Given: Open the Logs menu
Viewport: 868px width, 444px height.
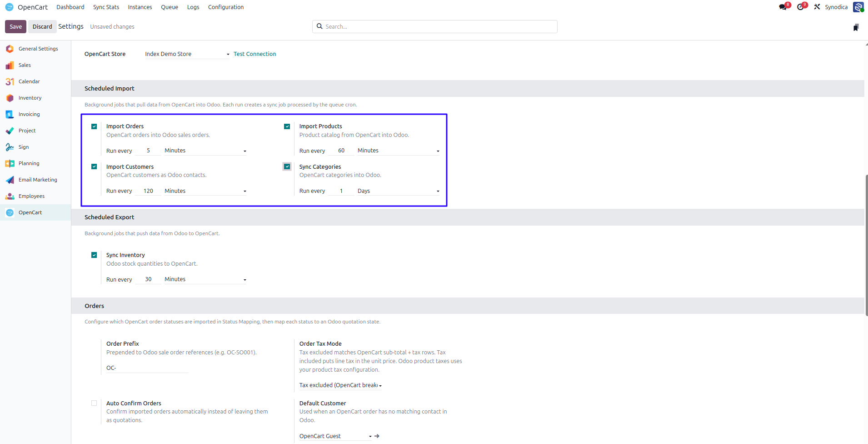Looking at the screenshot, I should pos(193,7).
